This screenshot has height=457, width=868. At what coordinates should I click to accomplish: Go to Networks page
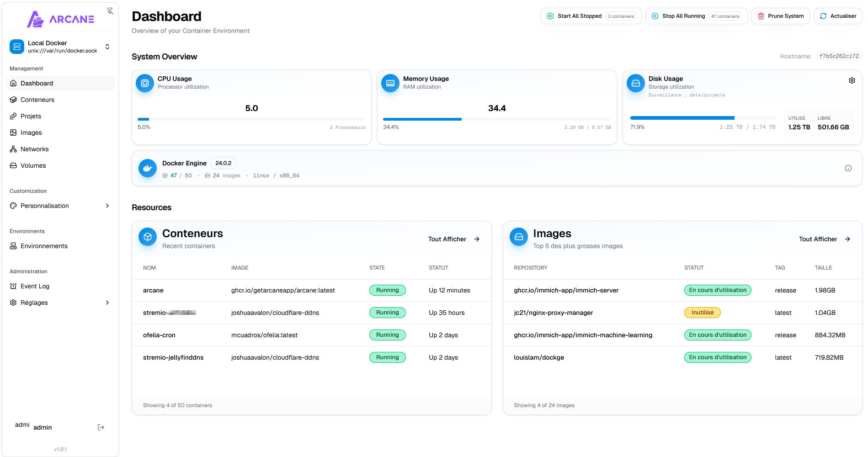(x=35, y=149)
